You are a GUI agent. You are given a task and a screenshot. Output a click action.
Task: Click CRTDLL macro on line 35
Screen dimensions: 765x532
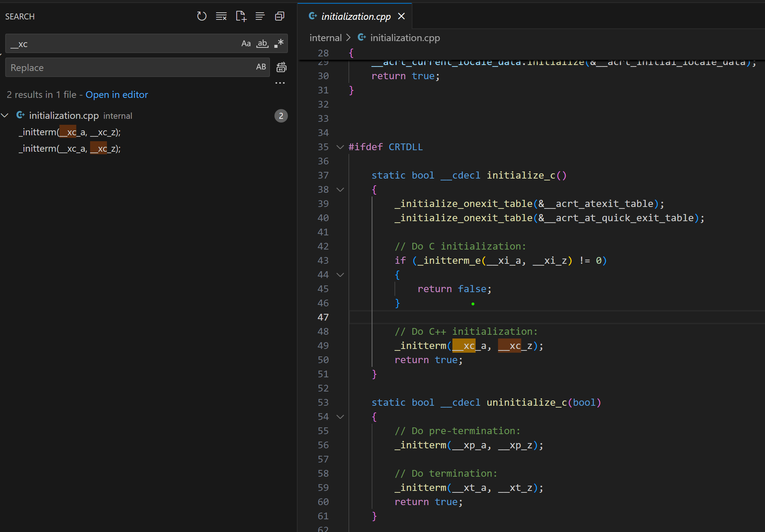point(406,147)
